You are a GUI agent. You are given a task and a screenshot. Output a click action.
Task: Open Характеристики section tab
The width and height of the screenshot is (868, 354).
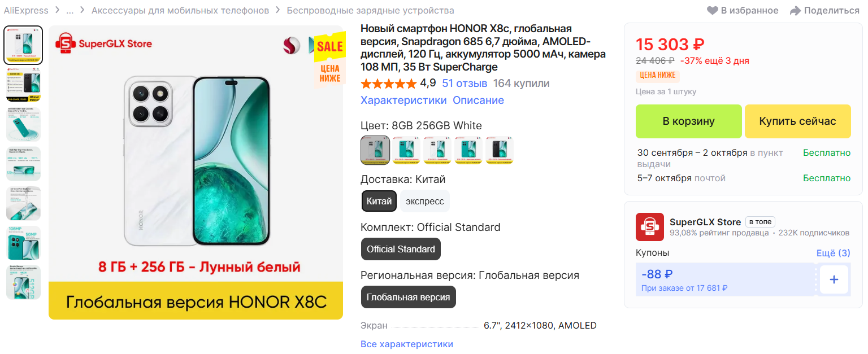[x=403, y=100]
